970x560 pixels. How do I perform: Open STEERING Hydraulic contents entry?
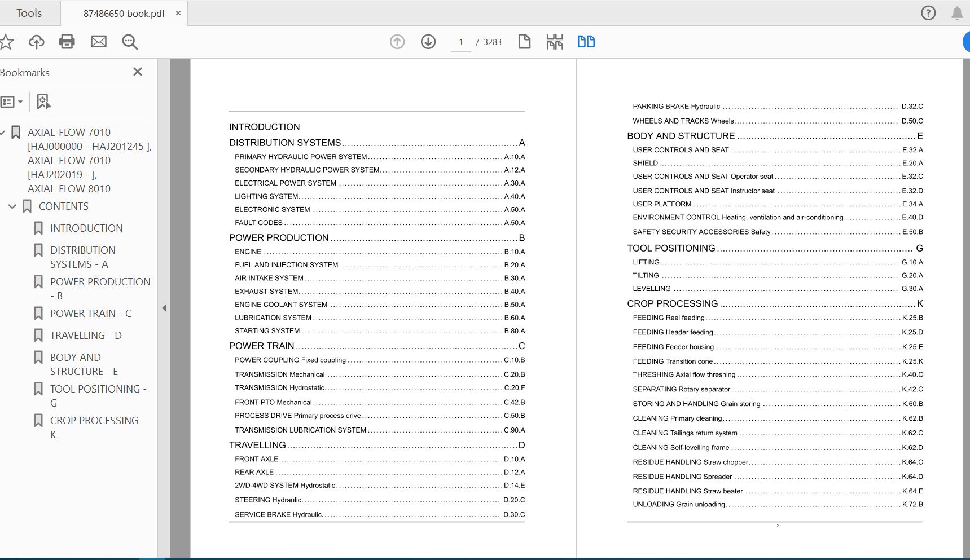[380, 500]
